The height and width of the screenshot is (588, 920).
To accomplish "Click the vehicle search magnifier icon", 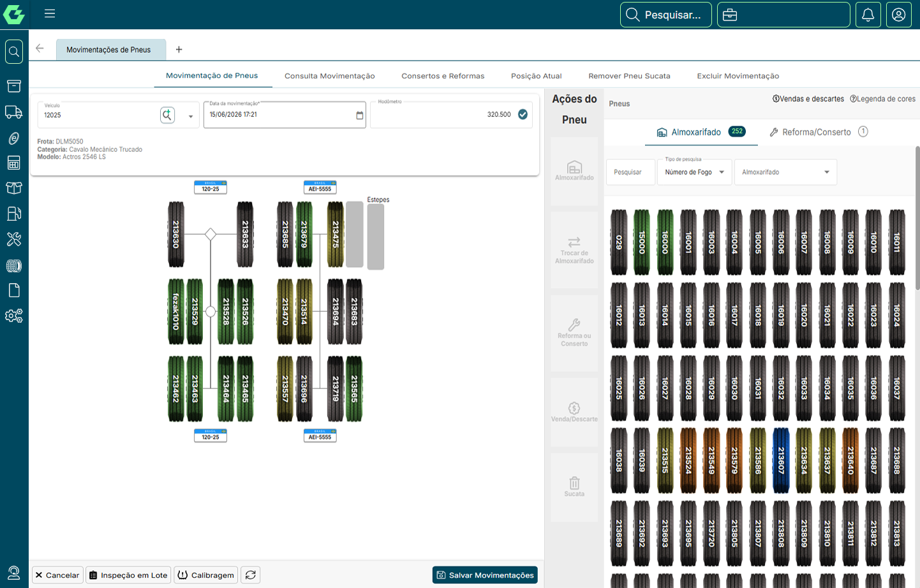I will [167, 115].
